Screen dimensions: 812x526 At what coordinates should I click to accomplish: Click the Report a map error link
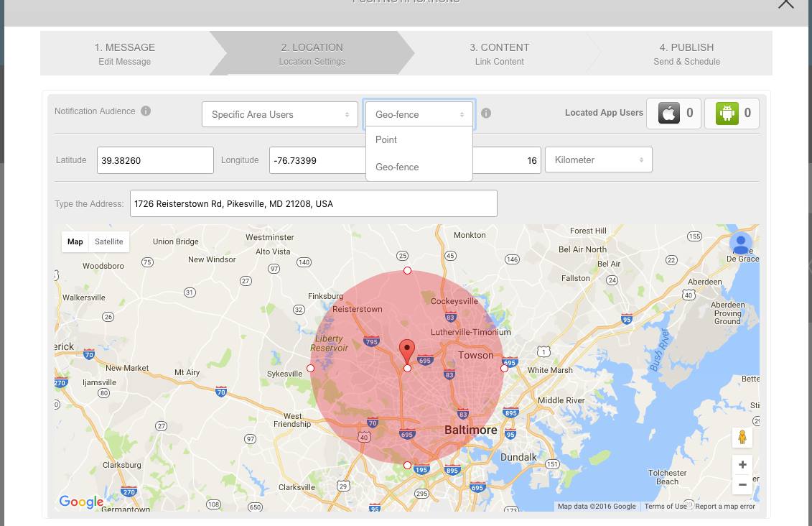[x=725, y=507]
